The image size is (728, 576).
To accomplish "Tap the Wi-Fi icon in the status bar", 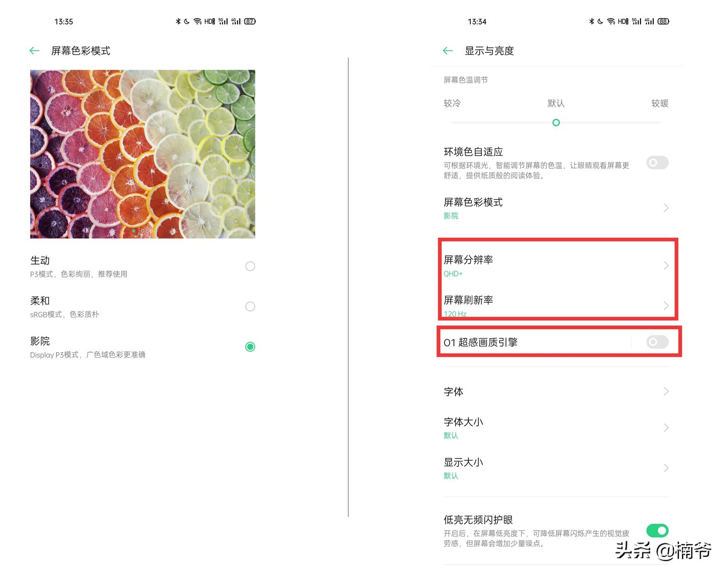I will coord(197,21).
